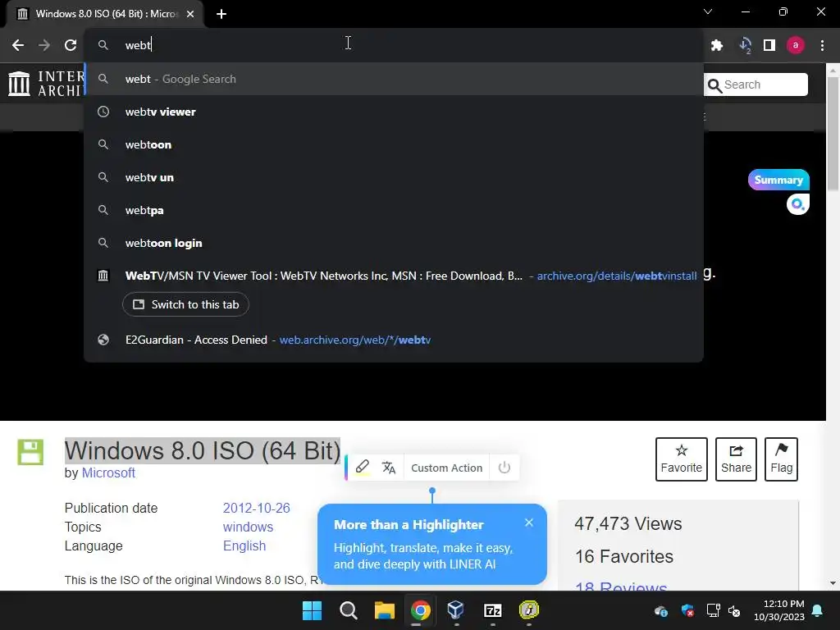Click the '47,473 Views' text

pyautogui.click(x=628, y=523)
